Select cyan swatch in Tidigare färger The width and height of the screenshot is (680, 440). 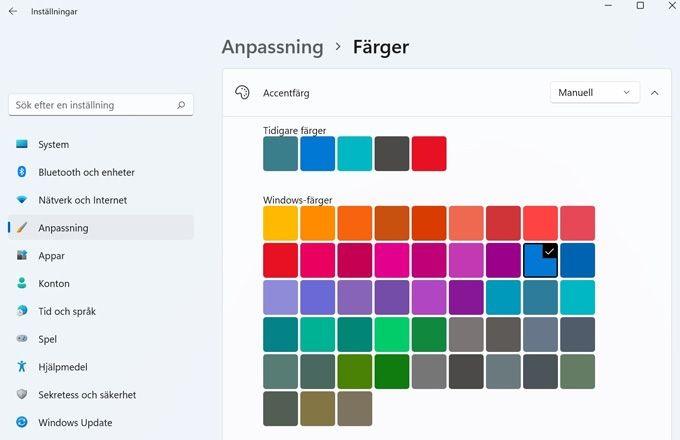coord(355,153)
